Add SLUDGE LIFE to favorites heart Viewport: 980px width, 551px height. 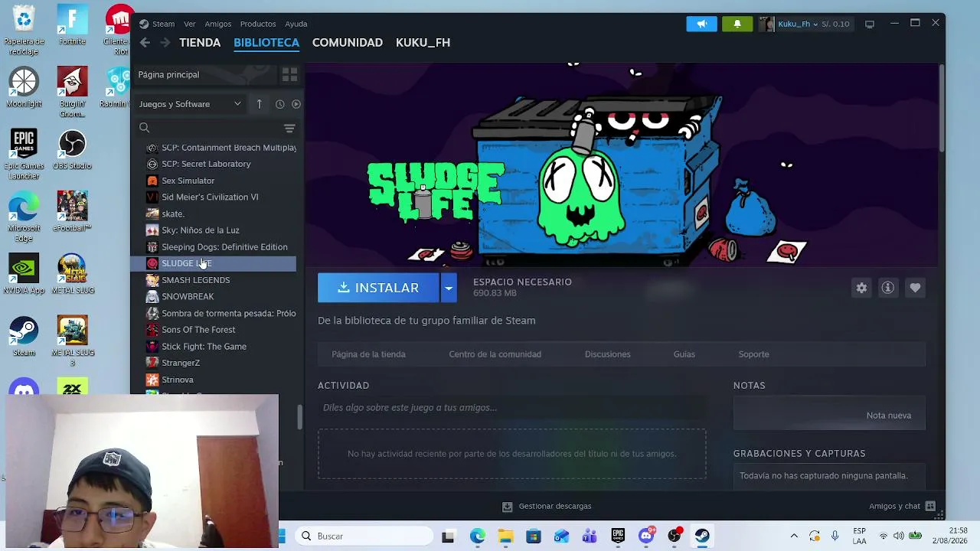click(915, 288)
